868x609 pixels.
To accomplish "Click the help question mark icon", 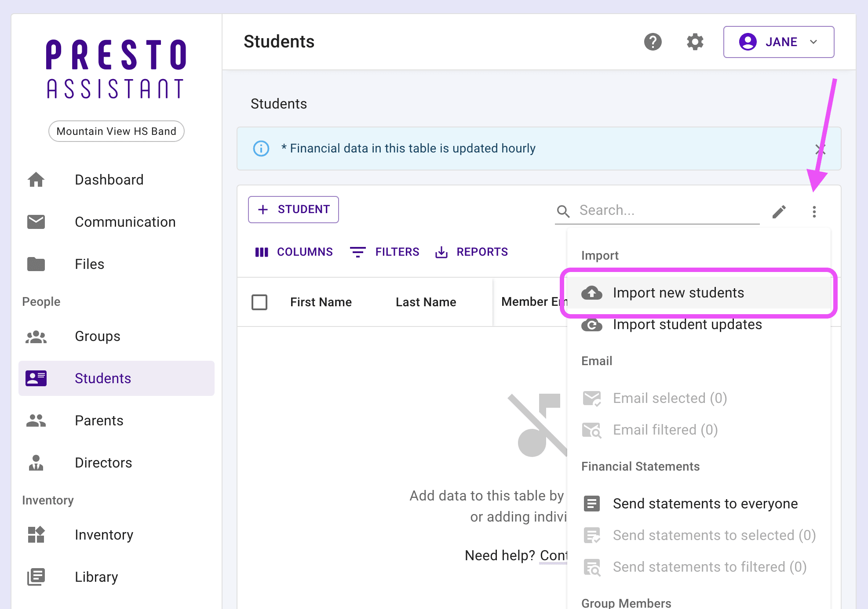I will coord(653,42).
